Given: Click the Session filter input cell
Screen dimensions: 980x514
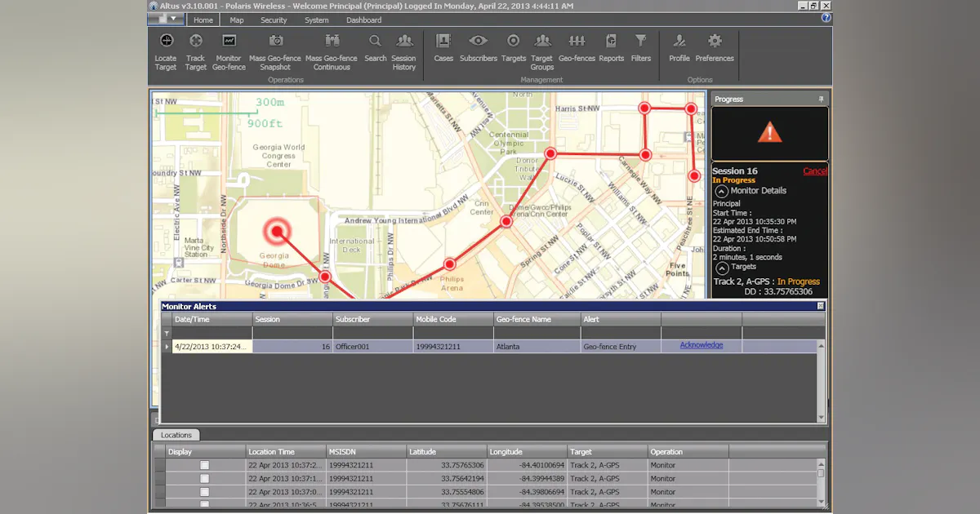Looking at the screenshot, I should (x=292, y=334).
